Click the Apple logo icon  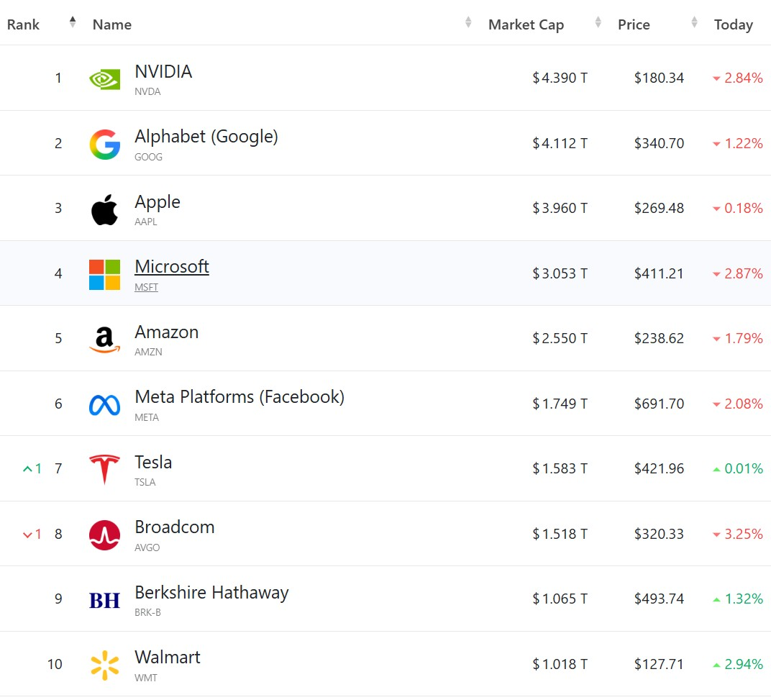105,209
